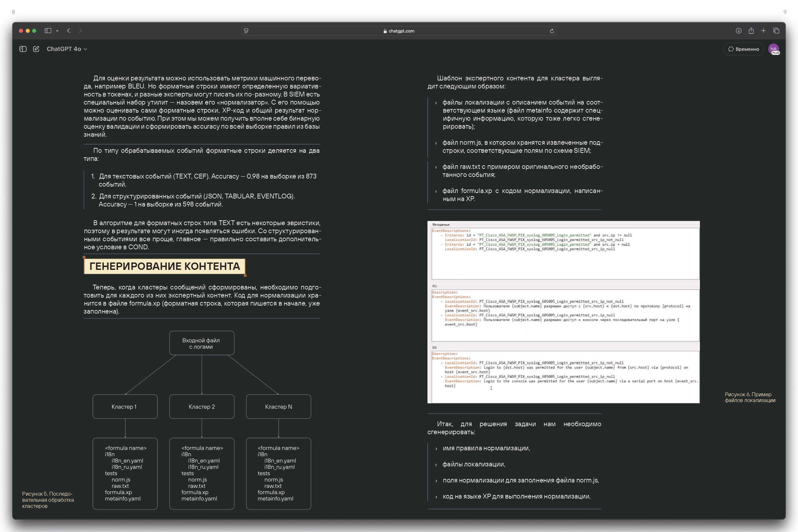
Task: Click the localization files screenshot image
Action: tap(563, 312)
